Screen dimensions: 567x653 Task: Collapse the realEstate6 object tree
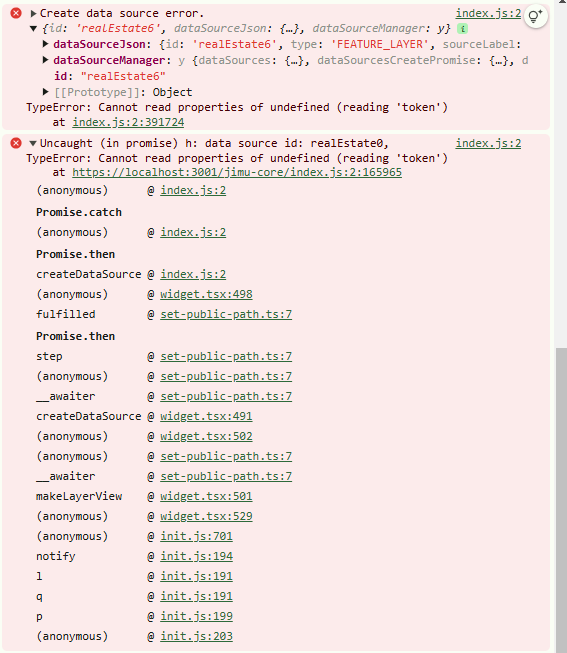[33, 29]
